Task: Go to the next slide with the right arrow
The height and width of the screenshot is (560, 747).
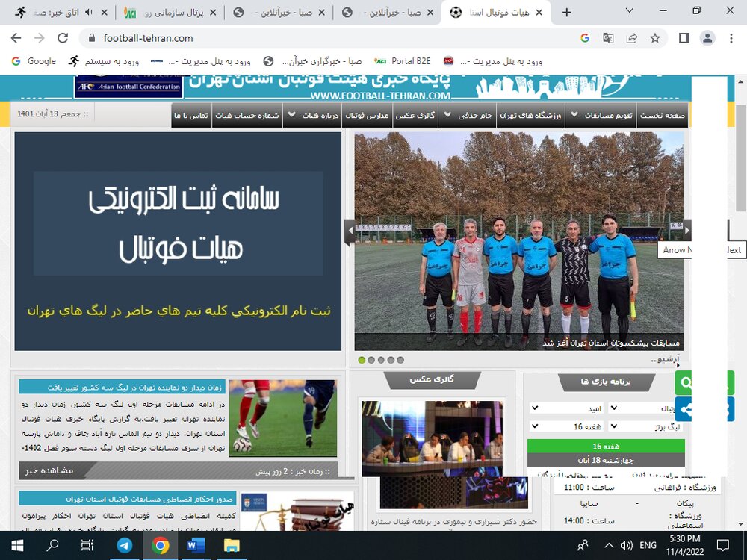Action: [x=687, y=231]
